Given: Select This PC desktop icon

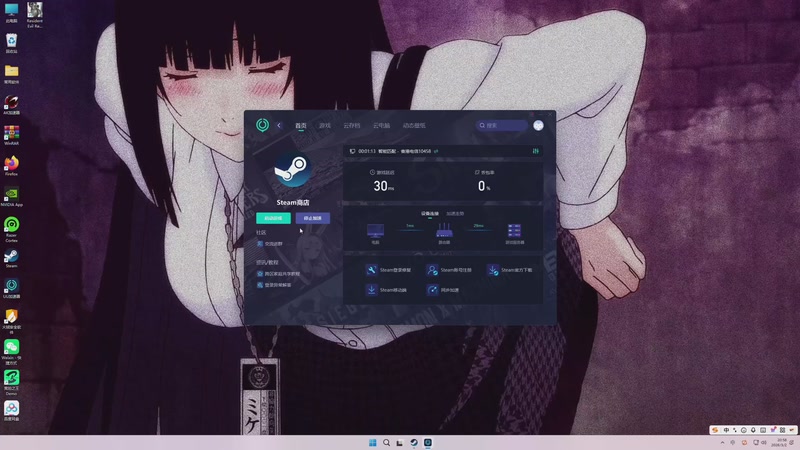Looking at the screenshot, I should 11,13.
